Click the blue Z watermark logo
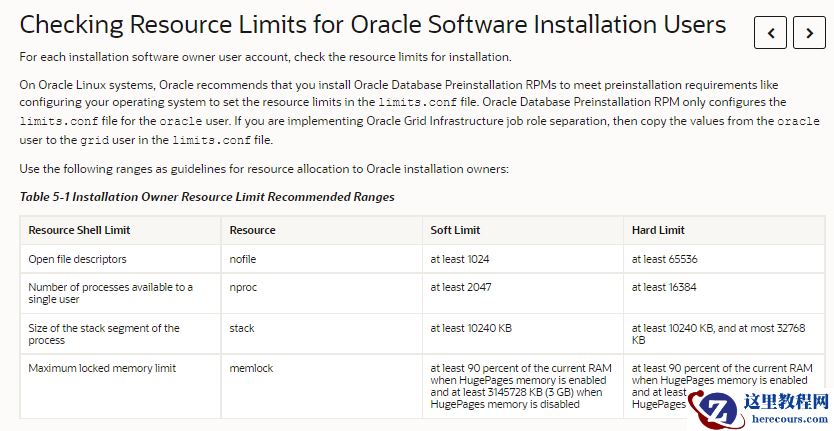This screenshot has height=431, width=834. pyautogui.click(x=717, y=408)
